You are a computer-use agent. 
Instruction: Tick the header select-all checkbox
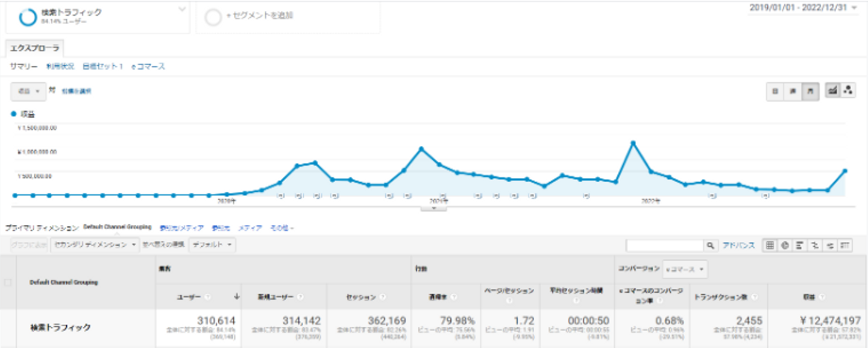pyautogui.click(x=8, y=282)
